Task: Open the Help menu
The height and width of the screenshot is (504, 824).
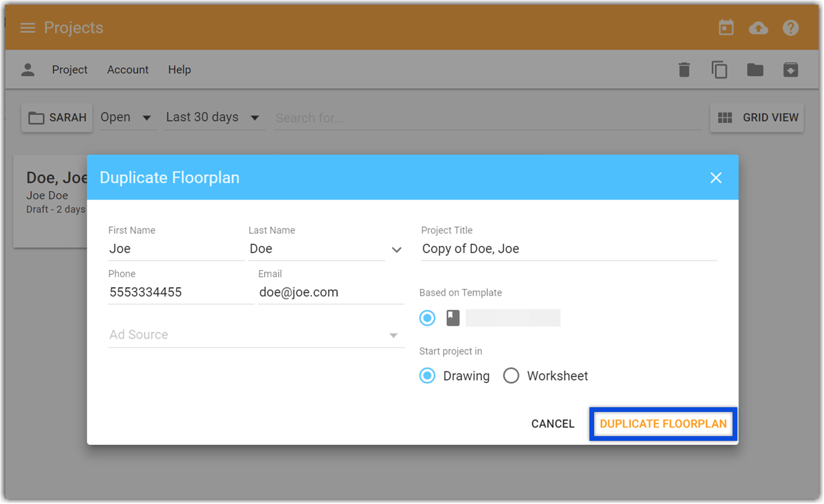Action: point(179,69)
